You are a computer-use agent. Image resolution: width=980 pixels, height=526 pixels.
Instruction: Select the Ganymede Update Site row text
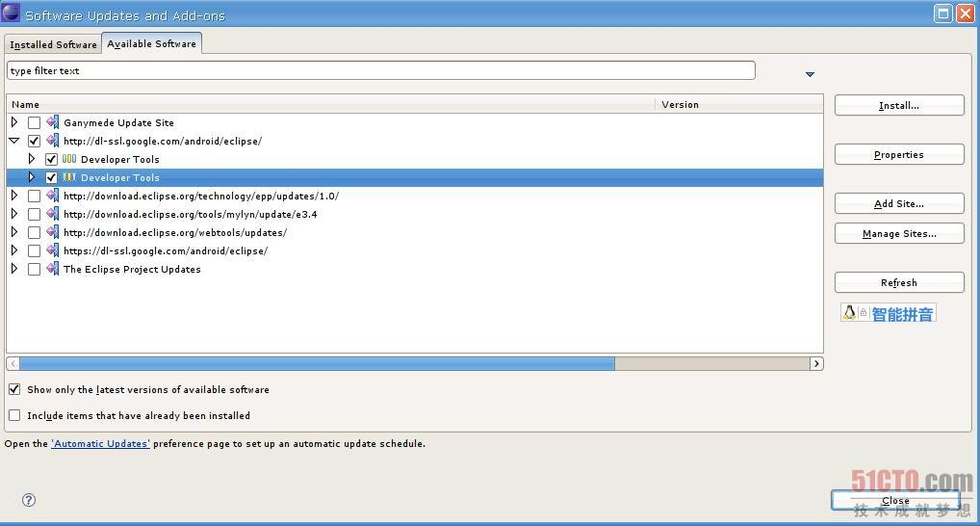click(118, 122)
